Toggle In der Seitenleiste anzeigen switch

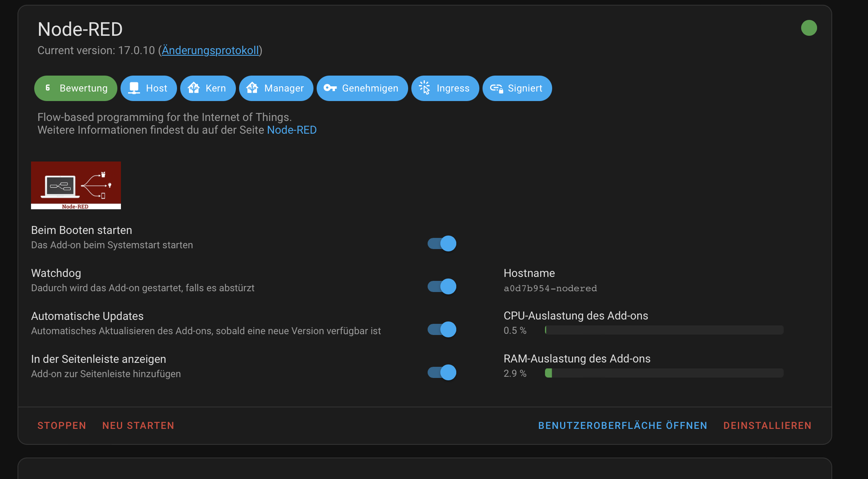coord(442,372)
